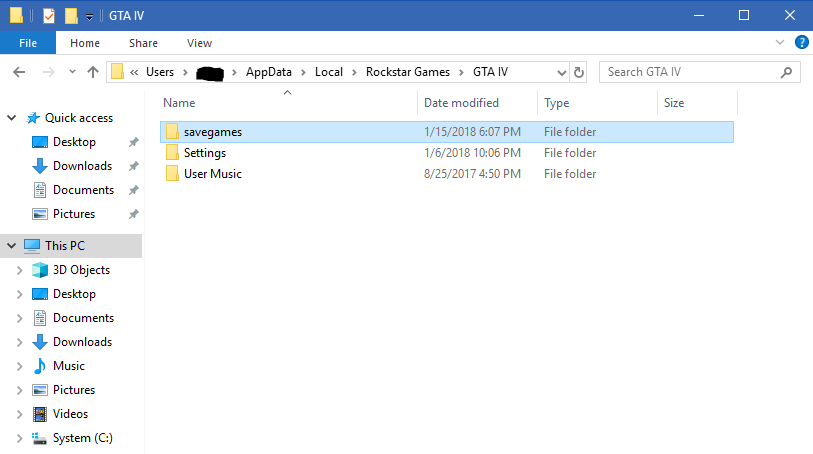Select This PC in navigation pane
The width and height of the screenshot is (813, 454).
tap(65, 246)
